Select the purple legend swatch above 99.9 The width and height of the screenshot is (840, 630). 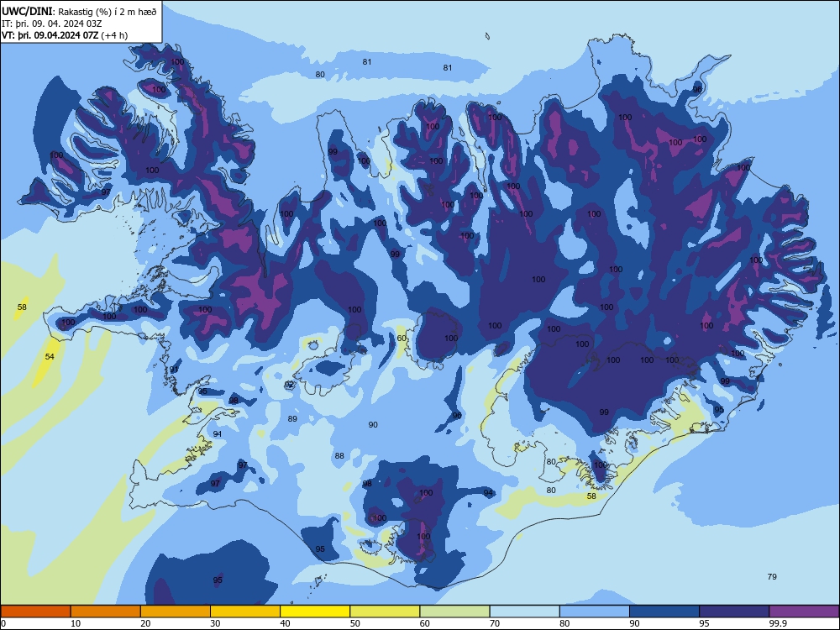pos(804,612)
